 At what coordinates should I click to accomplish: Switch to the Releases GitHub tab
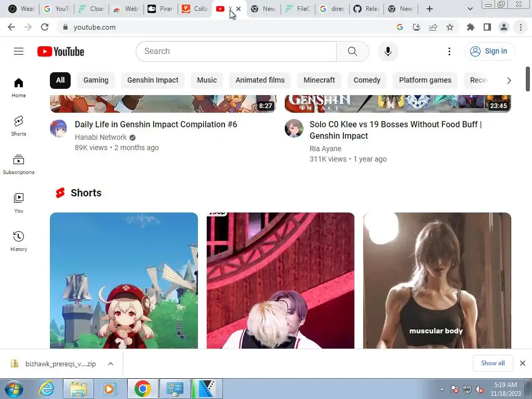366,9
